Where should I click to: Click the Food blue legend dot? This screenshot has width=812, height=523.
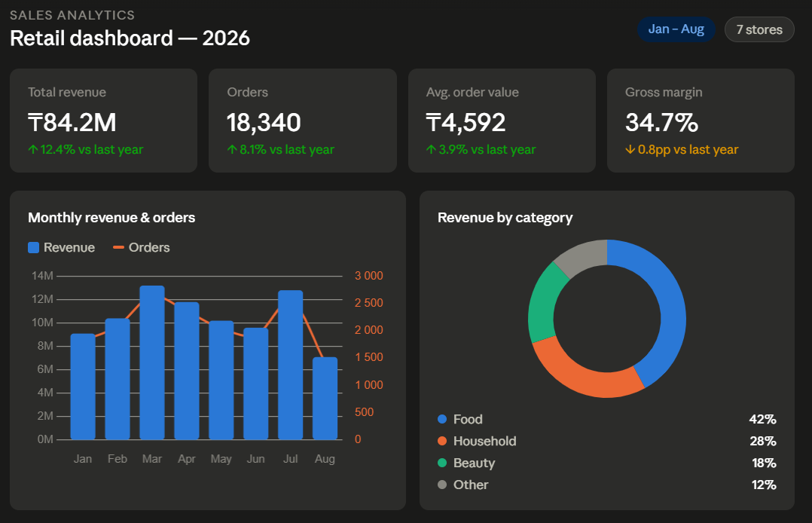click(442, 419)
